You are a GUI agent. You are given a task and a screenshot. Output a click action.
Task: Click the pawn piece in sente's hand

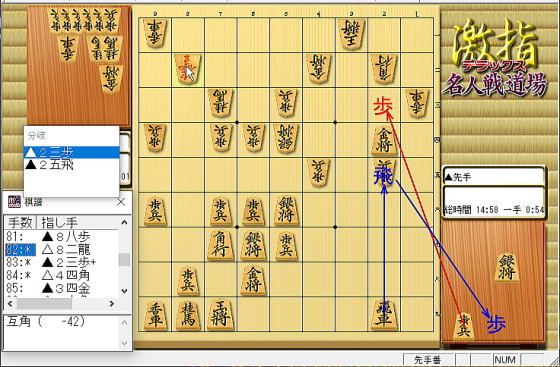coord(464,326)
